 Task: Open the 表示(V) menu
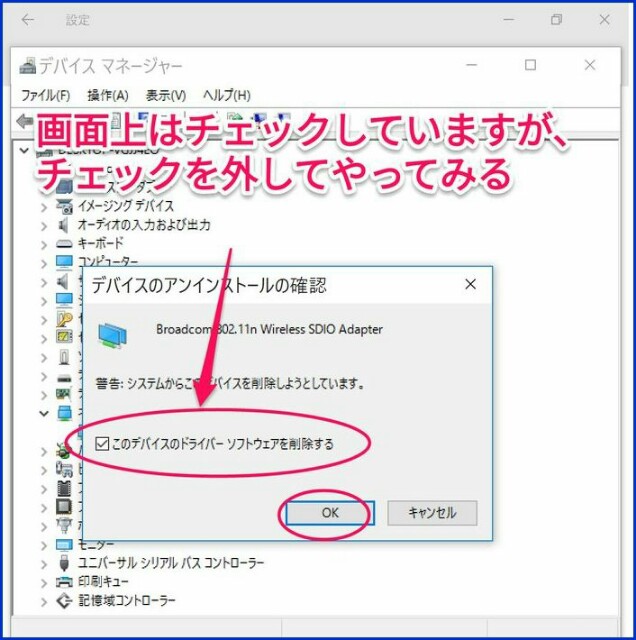click(x=166, y=96)
